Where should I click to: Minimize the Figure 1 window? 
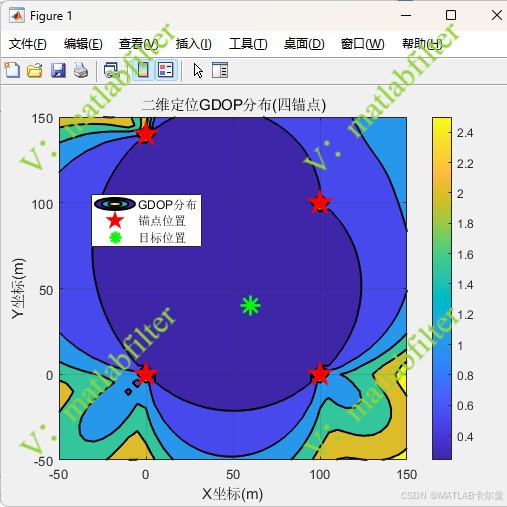coord(406,15)
